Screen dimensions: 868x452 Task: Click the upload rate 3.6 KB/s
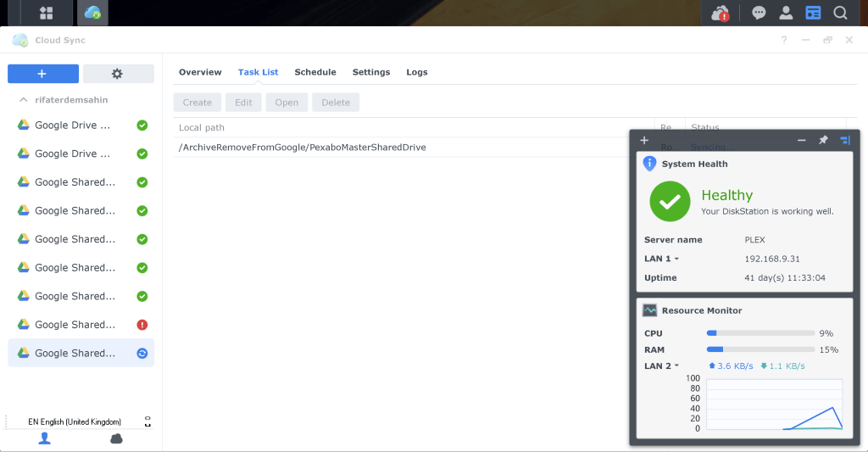point(731,366)
